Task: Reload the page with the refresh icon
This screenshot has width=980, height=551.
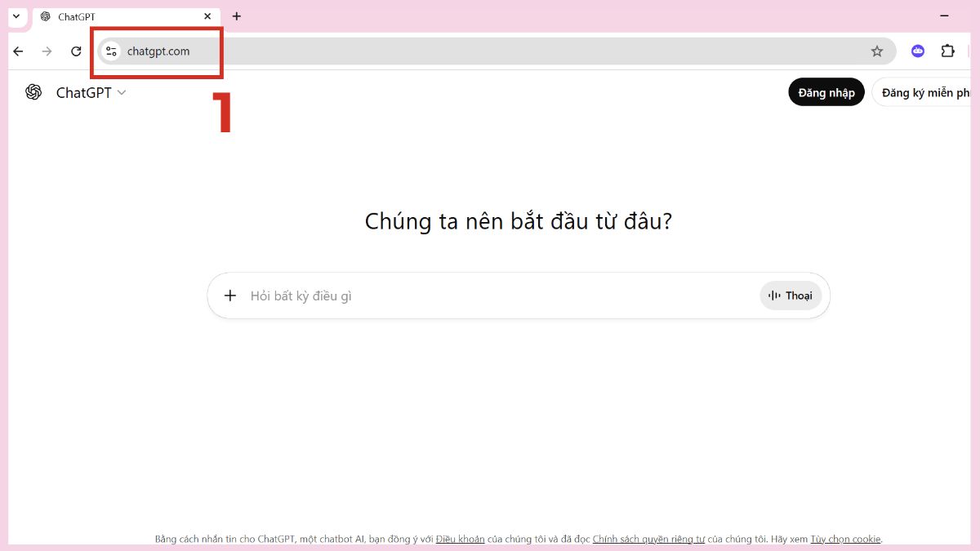Action: pyautogui.click(x=76, y=51)
